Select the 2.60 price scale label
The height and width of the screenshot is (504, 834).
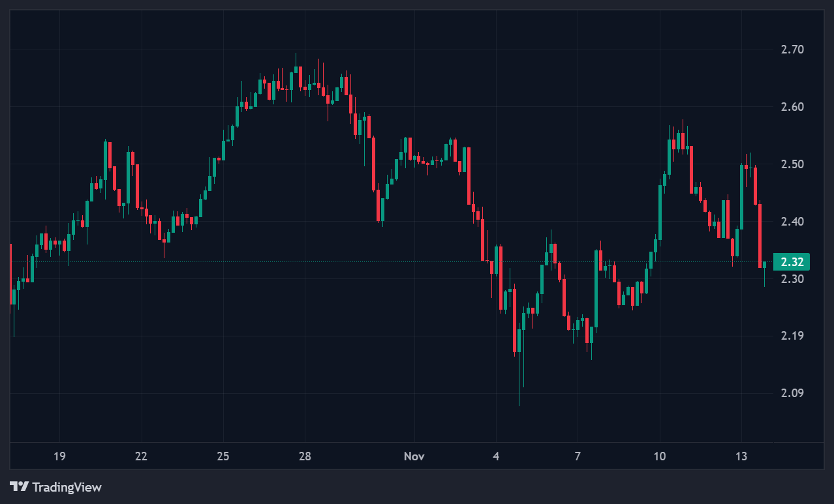point(792,107)
